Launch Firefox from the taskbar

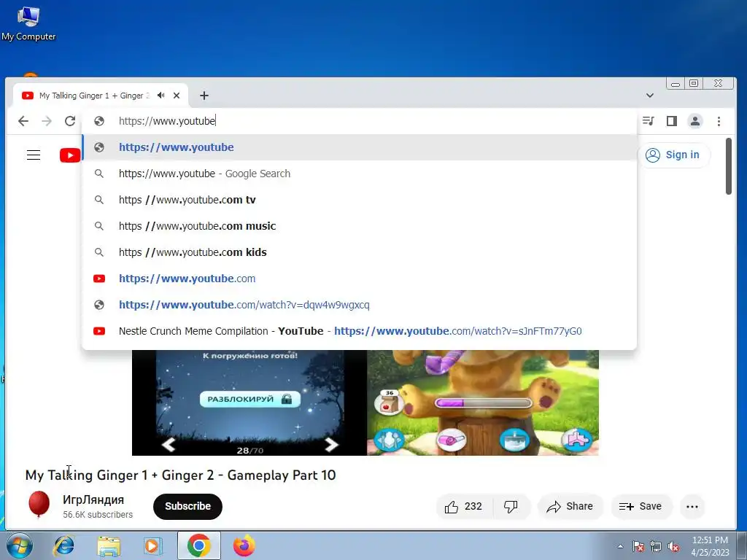244,545
